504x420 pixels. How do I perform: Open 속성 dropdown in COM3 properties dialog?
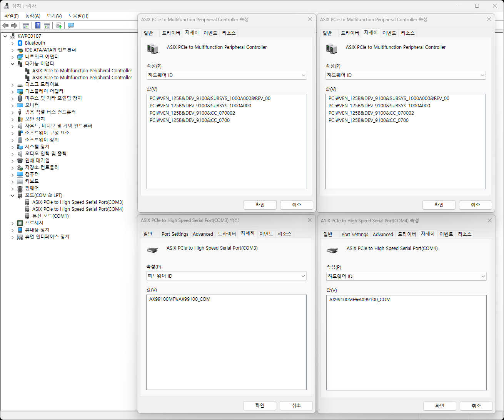(226, 276)
